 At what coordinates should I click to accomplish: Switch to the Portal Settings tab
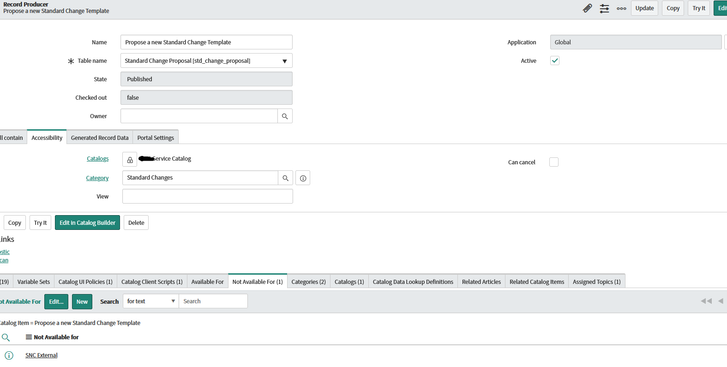pyautogui.click(x=155, y=138)
